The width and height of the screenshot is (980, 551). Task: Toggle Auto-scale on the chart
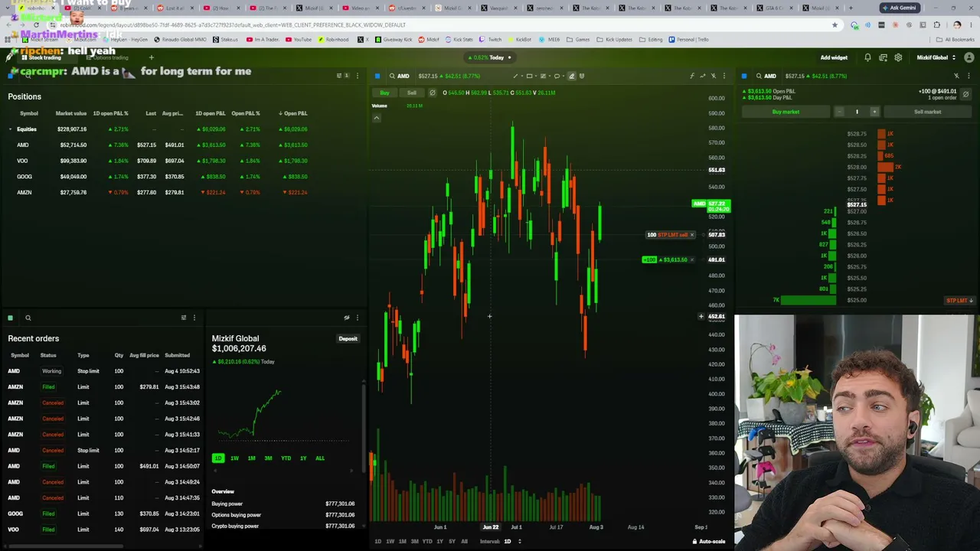(708, 541)
